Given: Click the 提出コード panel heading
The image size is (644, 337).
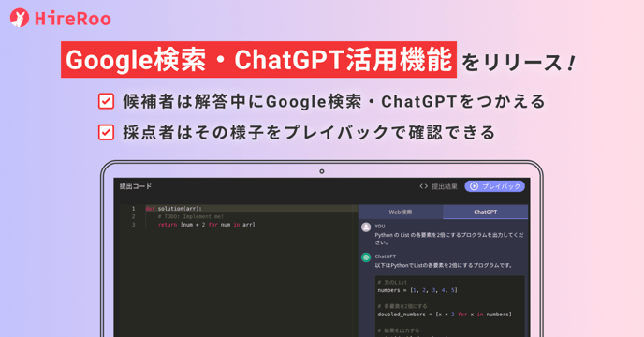Looking at the screenshot, I should (x=136, y=186).
